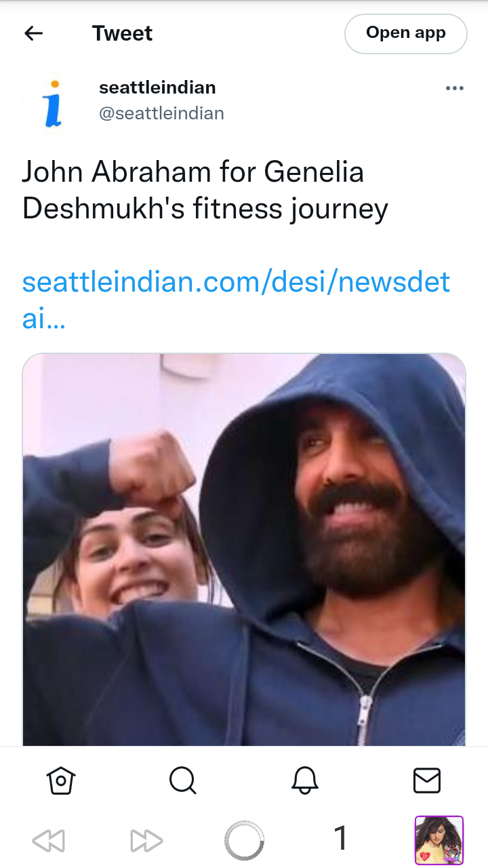The image size is (488, 868).
Task: Open the tab counter showing 1
Action: click(341, 839)
